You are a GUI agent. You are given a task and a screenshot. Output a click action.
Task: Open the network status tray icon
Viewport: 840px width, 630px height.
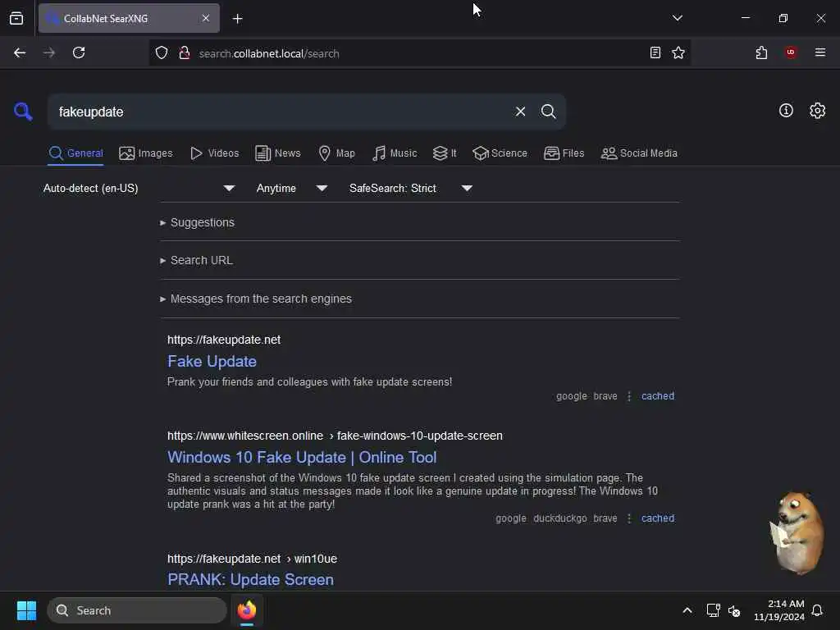coord(713,610)
